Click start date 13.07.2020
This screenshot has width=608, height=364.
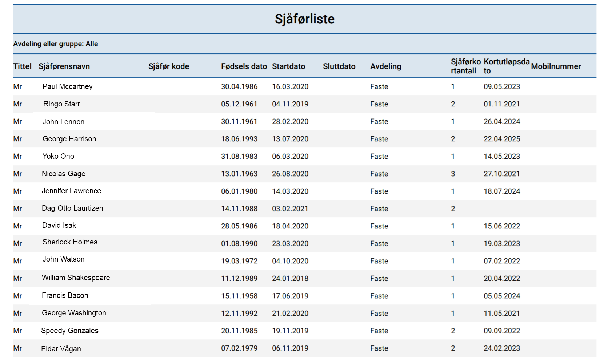click(290, 139)
